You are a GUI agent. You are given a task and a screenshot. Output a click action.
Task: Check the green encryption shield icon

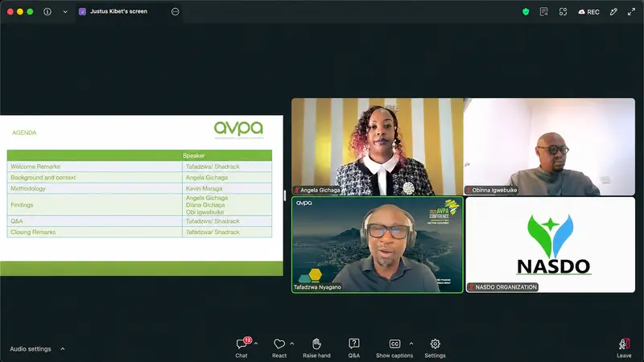click(x=526, y=11)
